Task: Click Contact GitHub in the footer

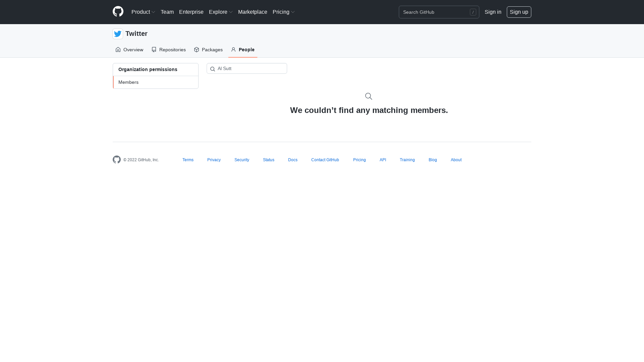Action: coord(325,160)
